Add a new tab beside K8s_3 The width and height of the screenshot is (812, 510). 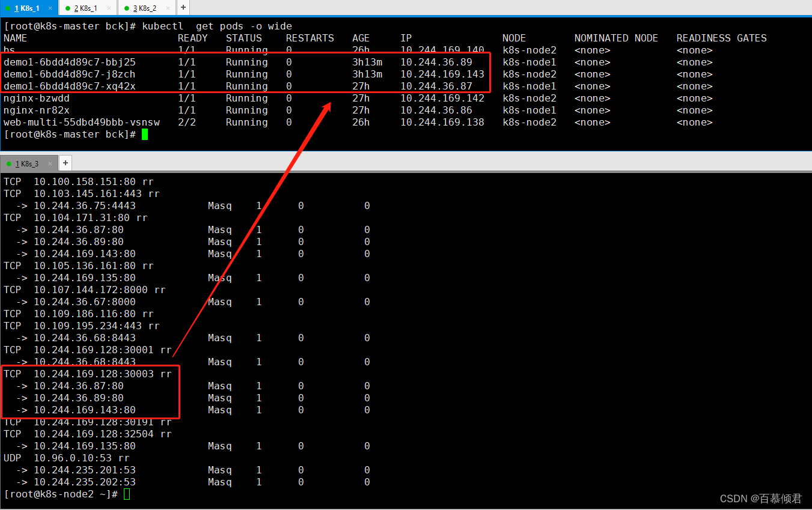click(x=66, y=163)
